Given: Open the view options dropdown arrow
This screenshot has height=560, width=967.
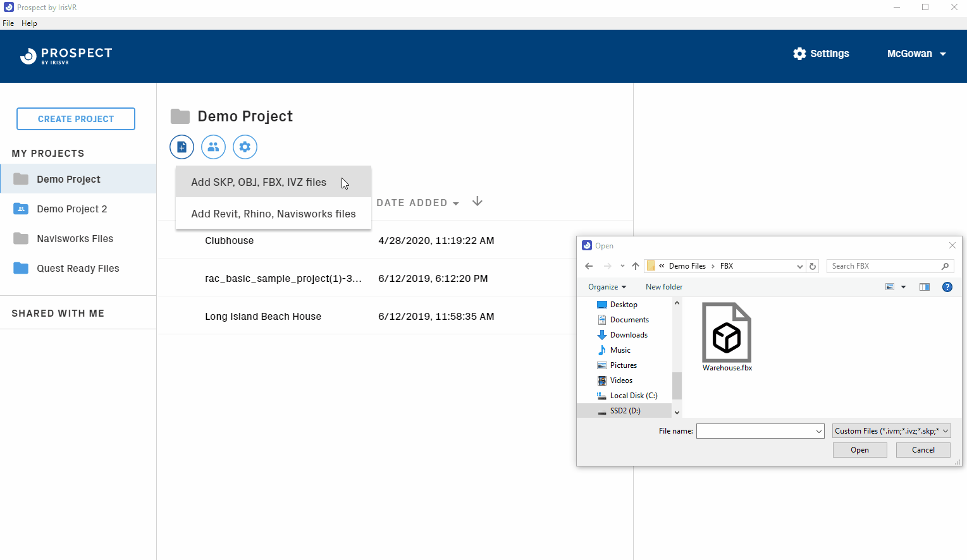Looking at the screenshot, I should coord(903,287).
